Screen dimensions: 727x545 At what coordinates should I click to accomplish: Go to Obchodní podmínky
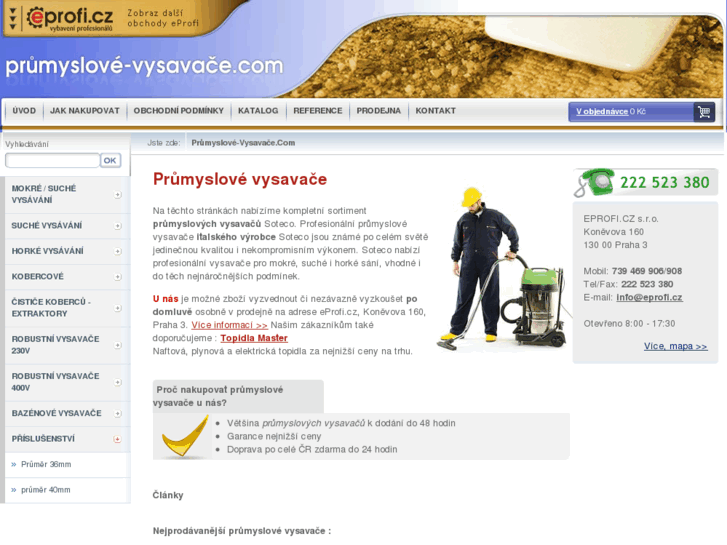click(x=179, y=111)
